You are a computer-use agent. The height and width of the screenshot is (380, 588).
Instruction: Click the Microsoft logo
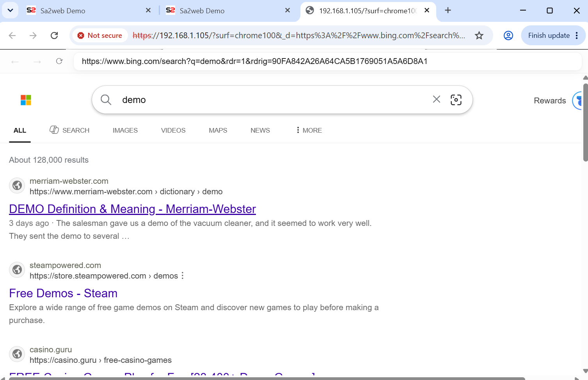point(26,100)
